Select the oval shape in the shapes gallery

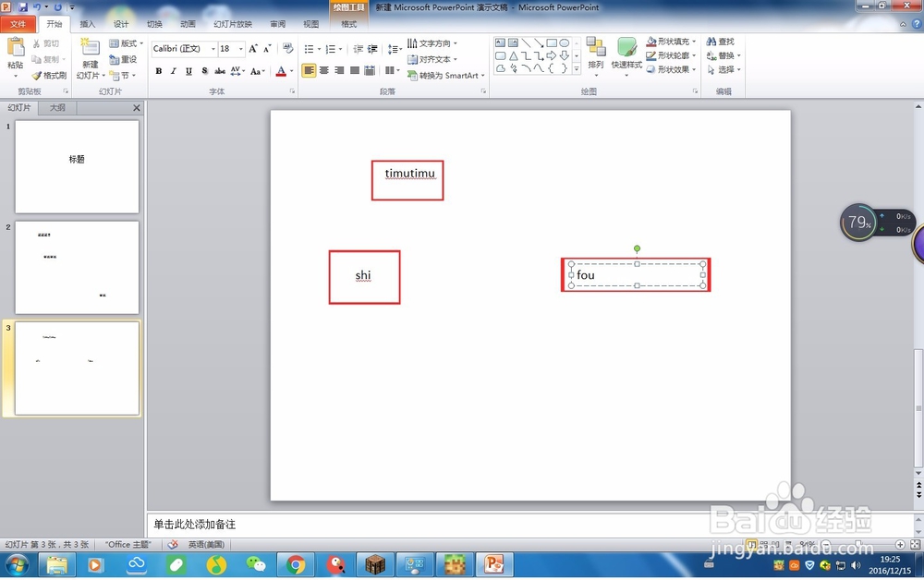tap(565, 42)
